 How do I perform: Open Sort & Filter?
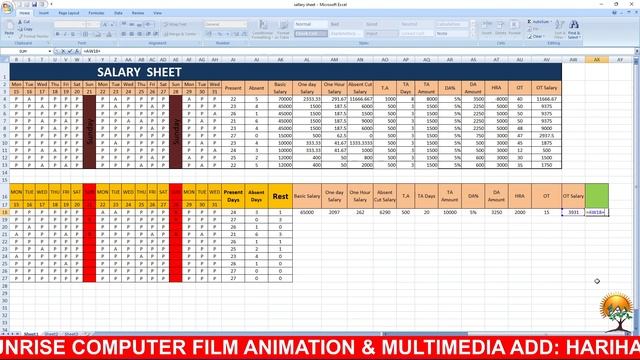[560, 29]
